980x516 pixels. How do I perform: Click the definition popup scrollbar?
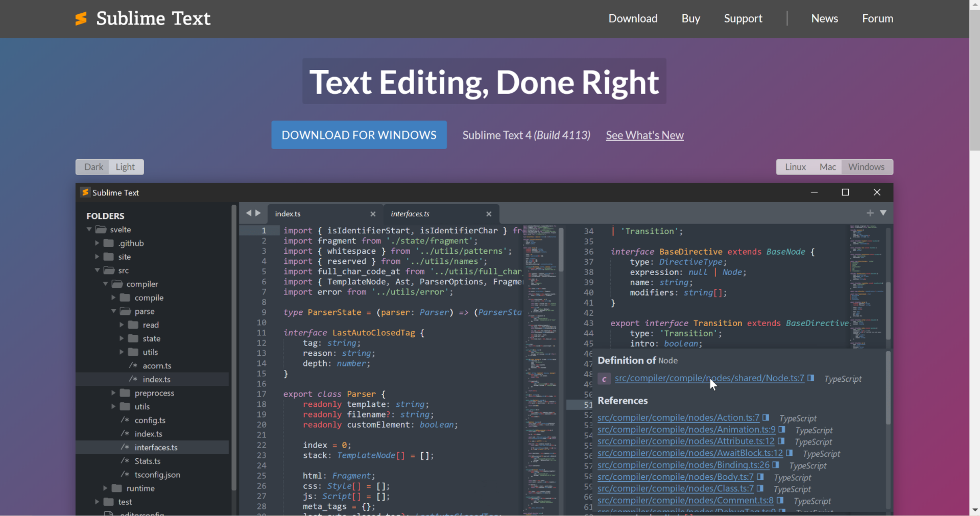(x=889, y=388)
